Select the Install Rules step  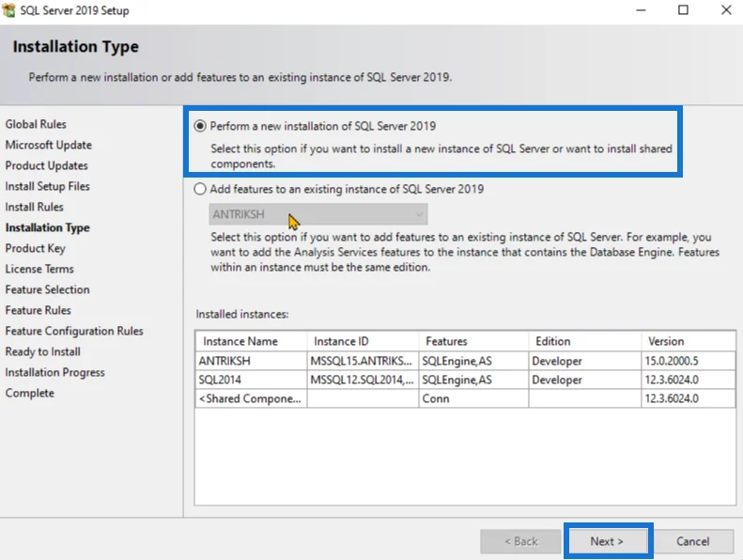pyautogui.click(x=34, y=208)
